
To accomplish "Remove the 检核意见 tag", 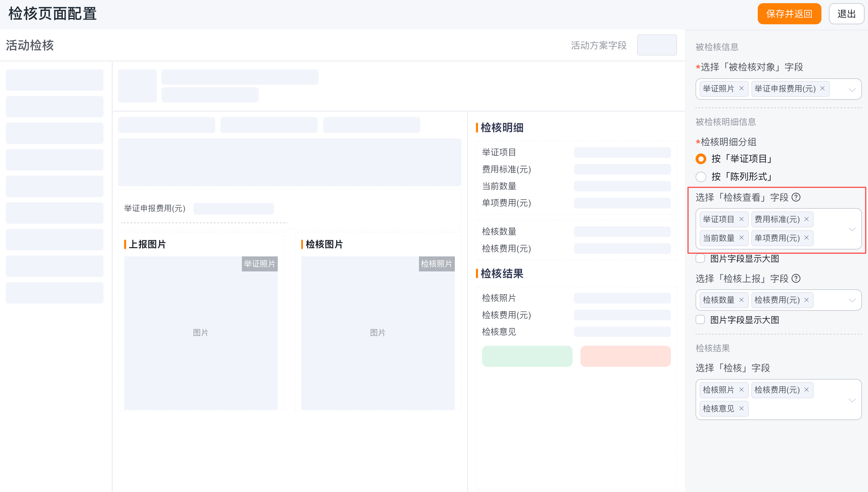I will pos(742,408).
